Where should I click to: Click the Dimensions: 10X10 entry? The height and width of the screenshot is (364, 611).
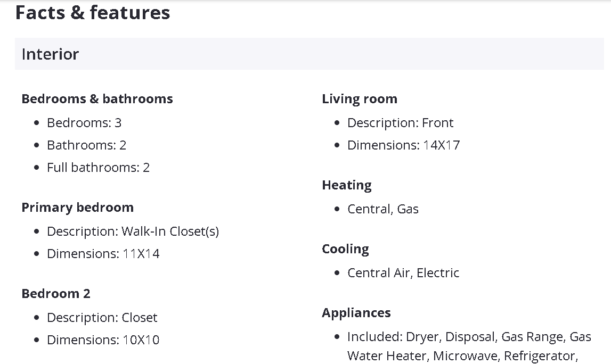103,340
